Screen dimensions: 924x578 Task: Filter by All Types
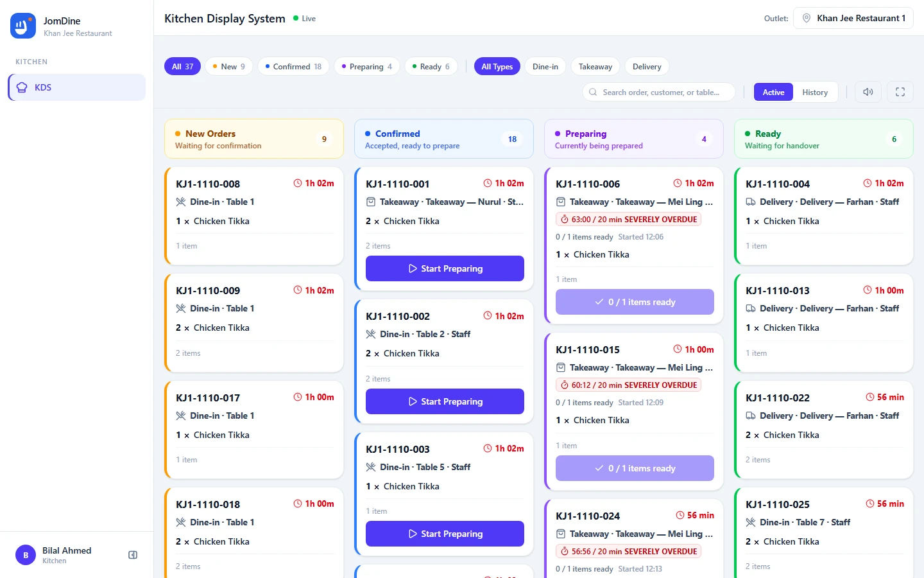click(497, 66)
